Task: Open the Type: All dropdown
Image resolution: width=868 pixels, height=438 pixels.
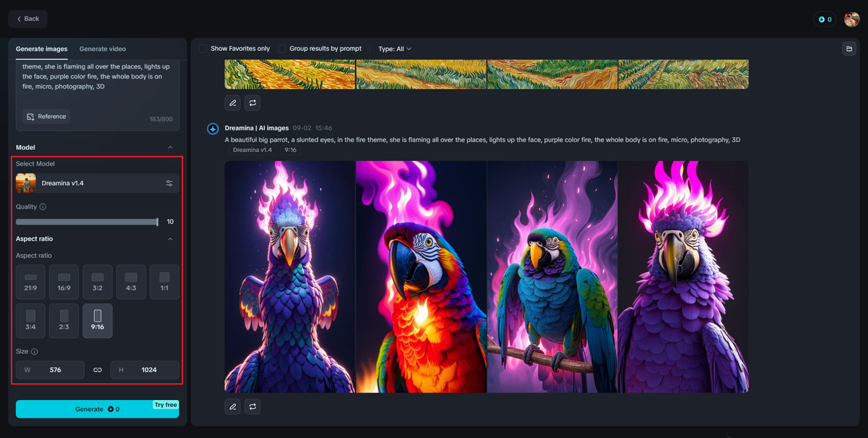Action: pyautogui.click(x=395, y=49)
